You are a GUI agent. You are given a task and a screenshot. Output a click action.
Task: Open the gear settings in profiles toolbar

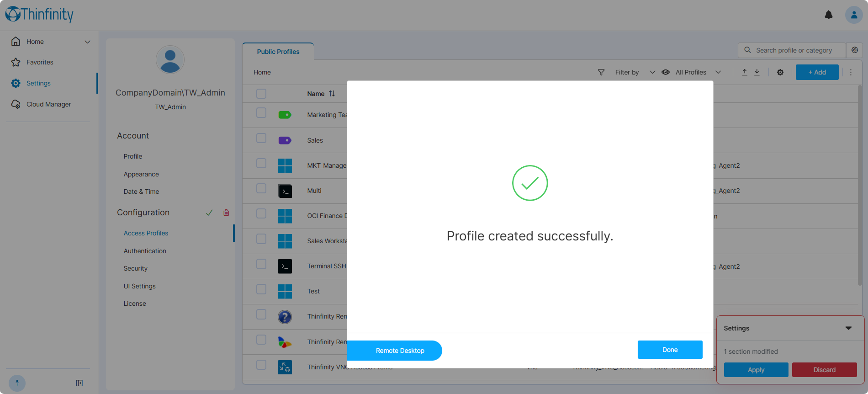(780, 72)
